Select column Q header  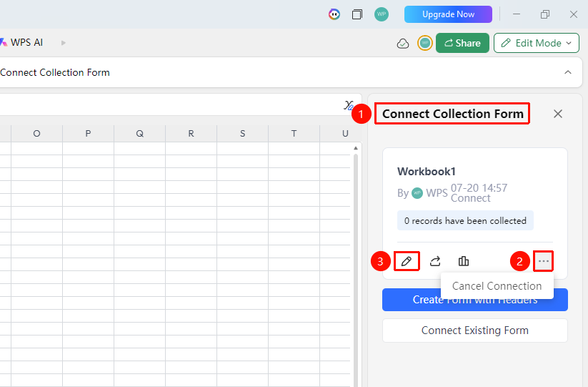click(139, 133)
